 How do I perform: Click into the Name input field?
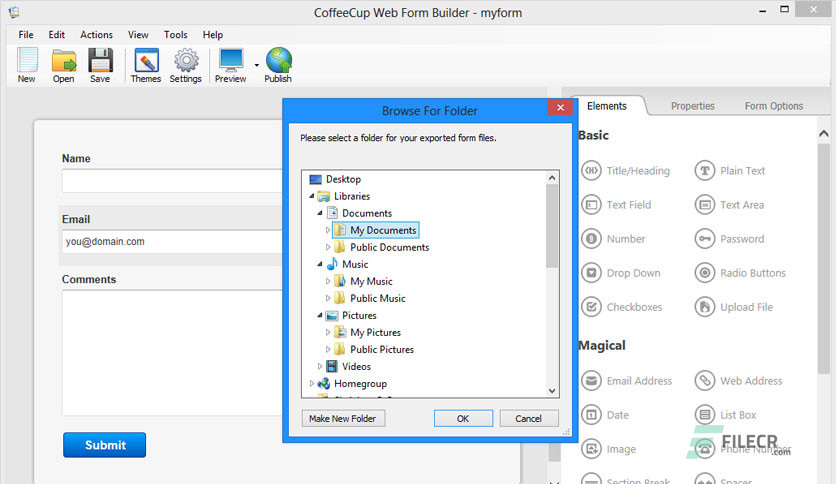pos(172,181)
